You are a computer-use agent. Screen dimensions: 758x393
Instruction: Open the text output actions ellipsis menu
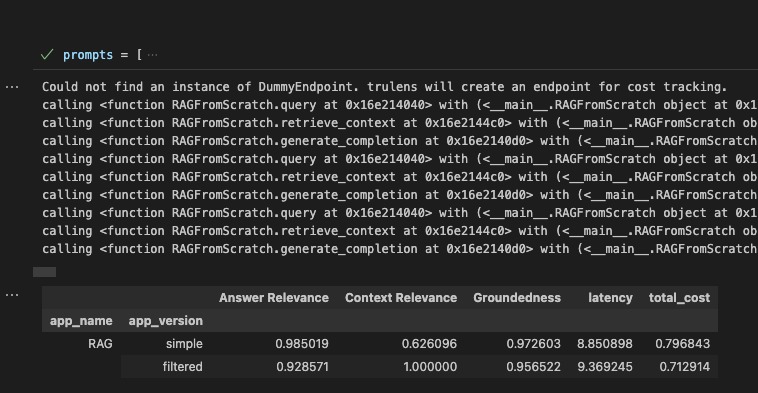point(12,87)
